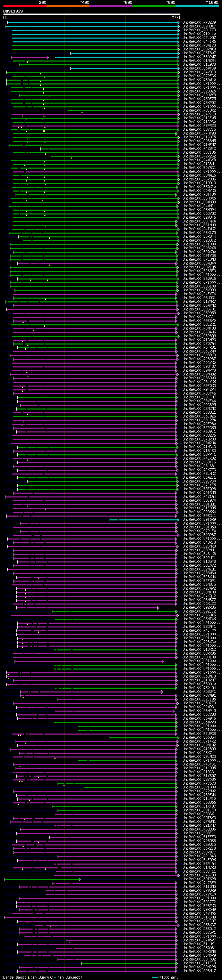Viewport: 222px width, 980px height.
Task: Open hit UniRef100_B4FIR6
Action: (x=199, y=41)
